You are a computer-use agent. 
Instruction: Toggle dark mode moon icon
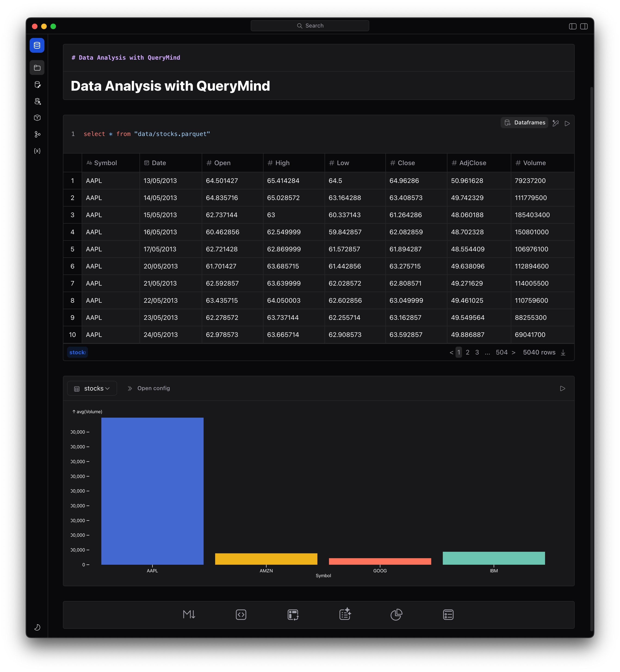pyautogui.click(x=37, y=627)
